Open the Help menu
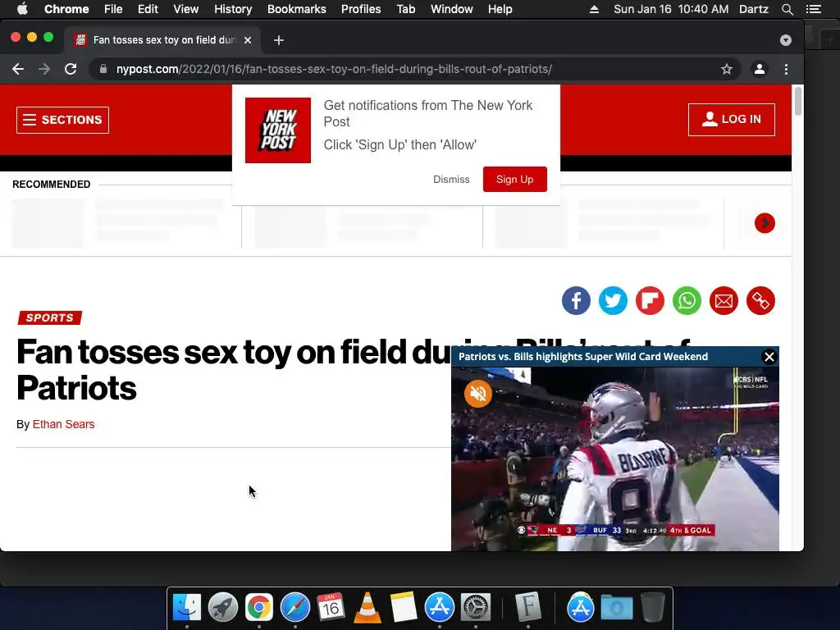 pyautogui.click(x=500, y=9)
